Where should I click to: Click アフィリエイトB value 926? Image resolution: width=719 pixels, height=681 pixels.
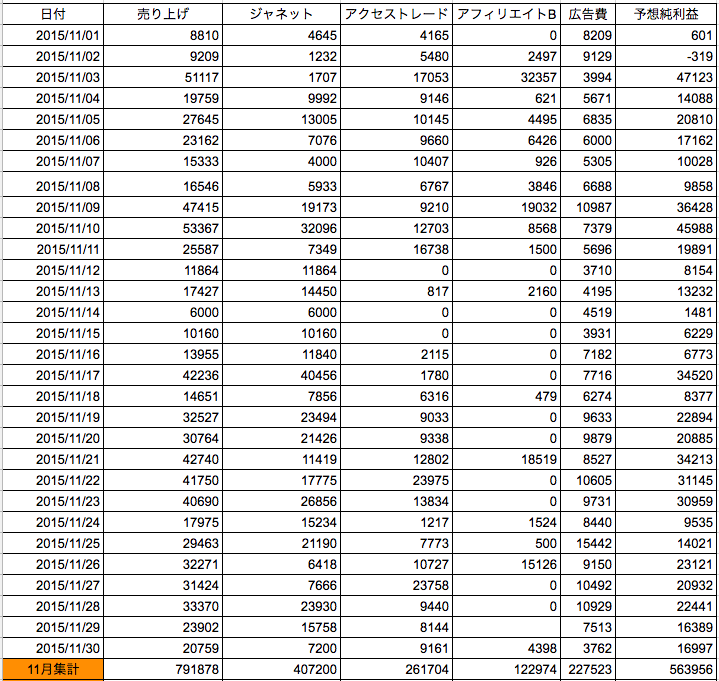(x=506, y=161)
